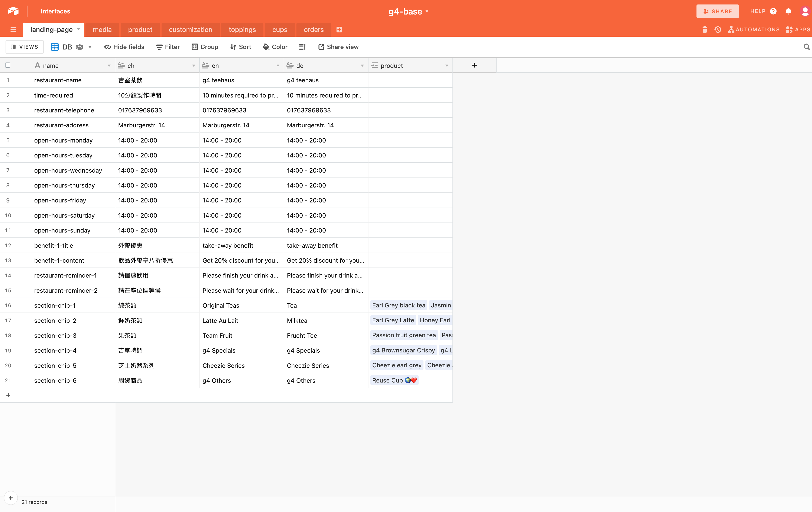Expand the DB view options dropdown
The width and height of the screenshot is (812, 512).
coord(90,47)
